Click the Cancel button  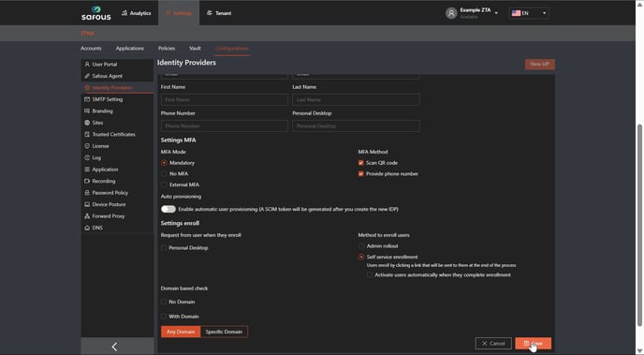493,343
